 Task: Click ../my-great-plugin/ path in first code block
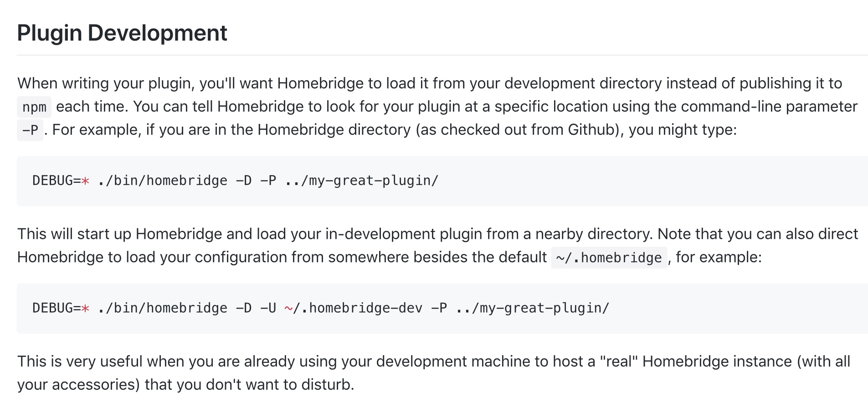point(361,181)
